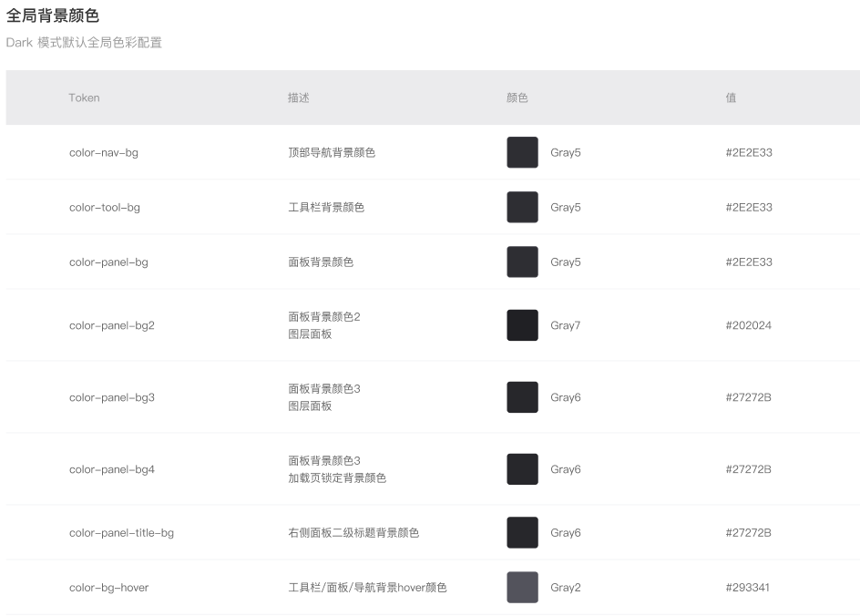
Task: Click the 描述 column header
Action: [x=299, y=98]
